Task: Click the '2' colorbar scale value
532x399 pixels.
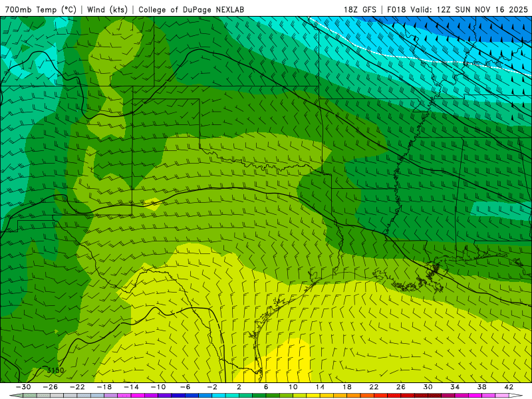Action: (239, 387)
